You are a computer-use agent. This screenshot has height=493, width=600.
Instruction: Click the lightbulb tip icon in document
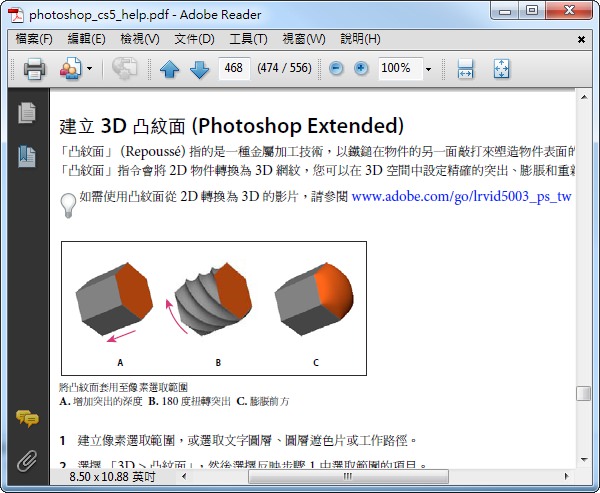68,206
